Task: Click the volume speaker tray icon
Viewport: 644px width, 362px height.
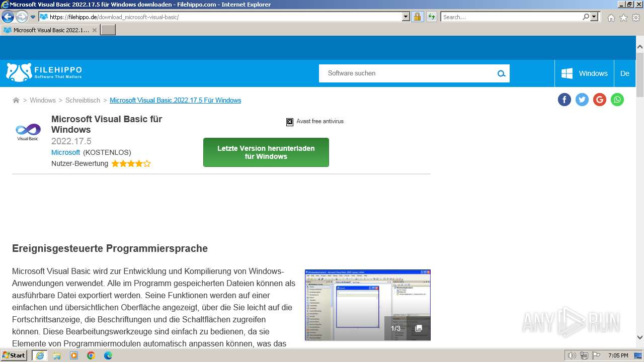Action: click(x=572, y=355)
